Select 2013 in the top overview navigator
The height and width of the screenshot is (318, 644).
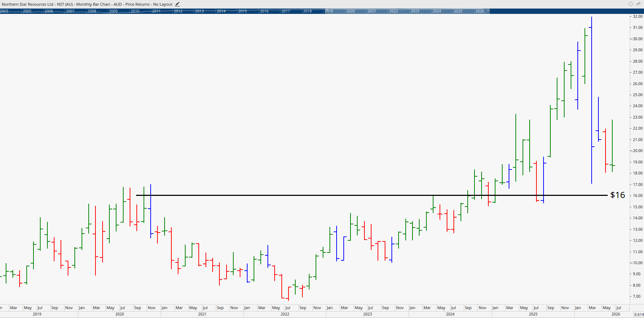tap(199, 11)
